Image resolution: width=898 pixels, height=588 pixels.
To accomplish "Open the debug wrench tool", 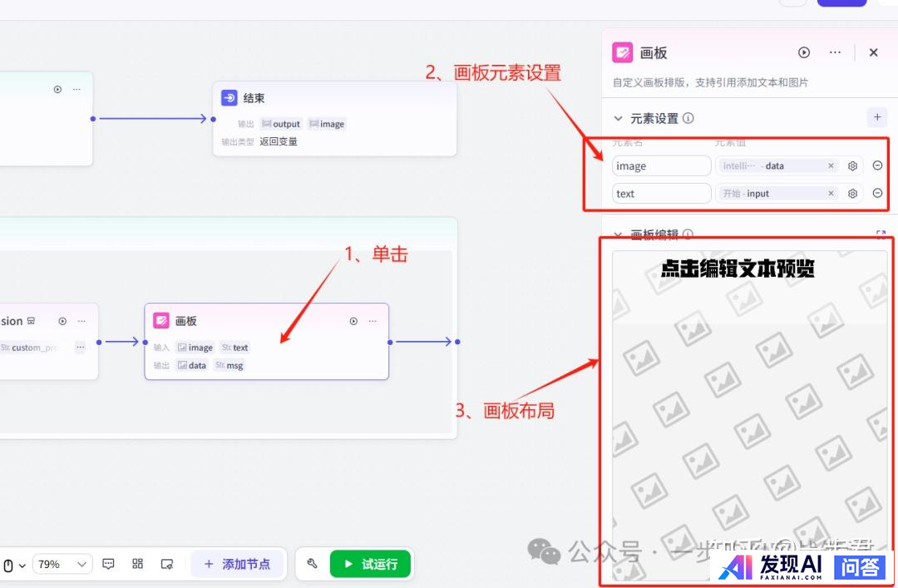I will pos(312,564).
